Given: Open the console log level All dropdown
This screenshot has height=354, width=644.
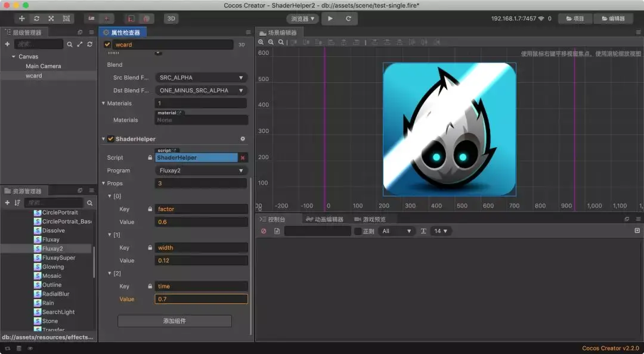Looking at the screenshot, I should (396, 231).
